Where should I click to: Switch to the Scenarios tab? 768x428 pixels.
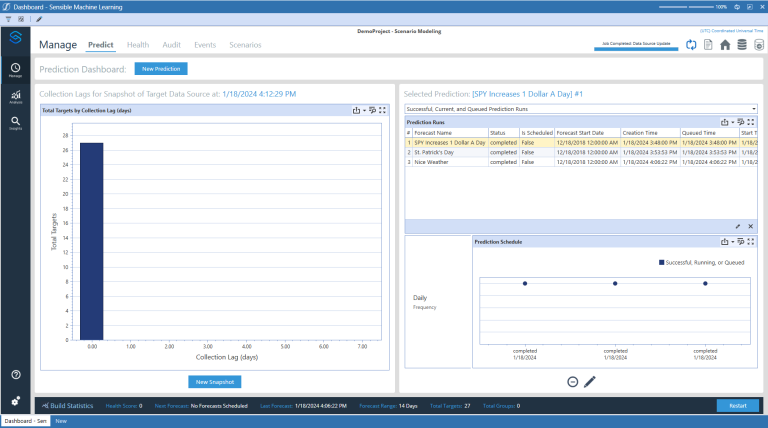point(245,45)
